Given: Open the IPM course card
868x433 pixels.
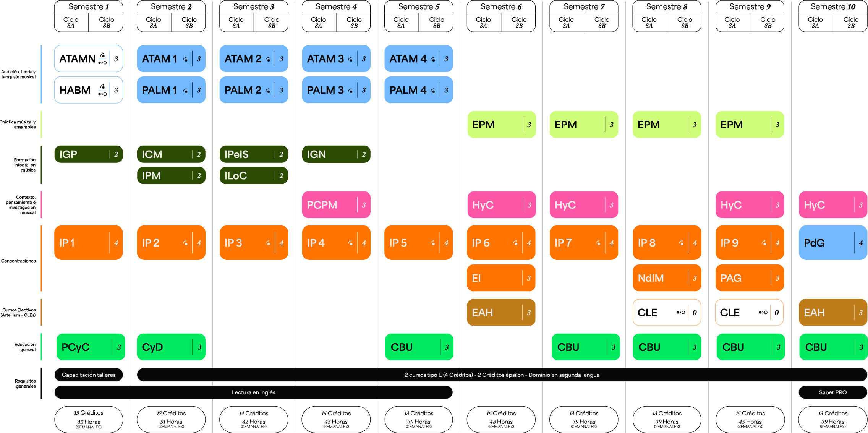Looking at the screenshot, I should [171, 176].
